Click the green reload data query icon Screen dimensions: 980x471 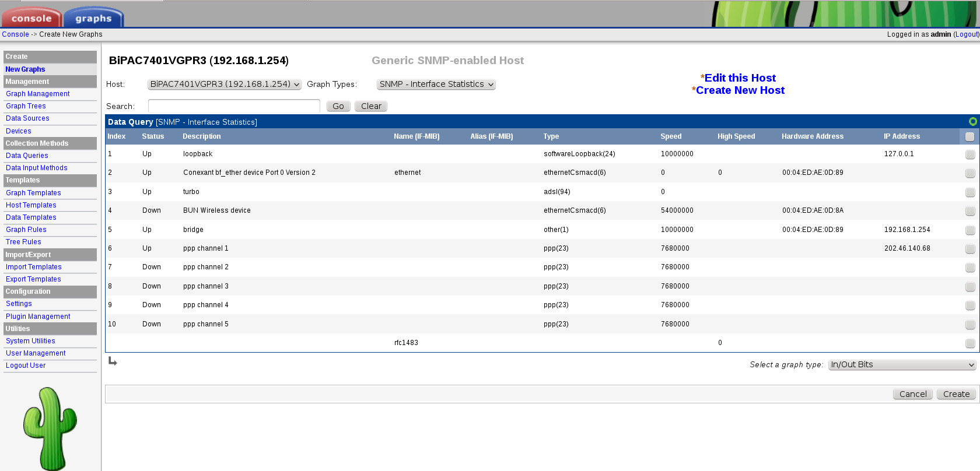972,121
